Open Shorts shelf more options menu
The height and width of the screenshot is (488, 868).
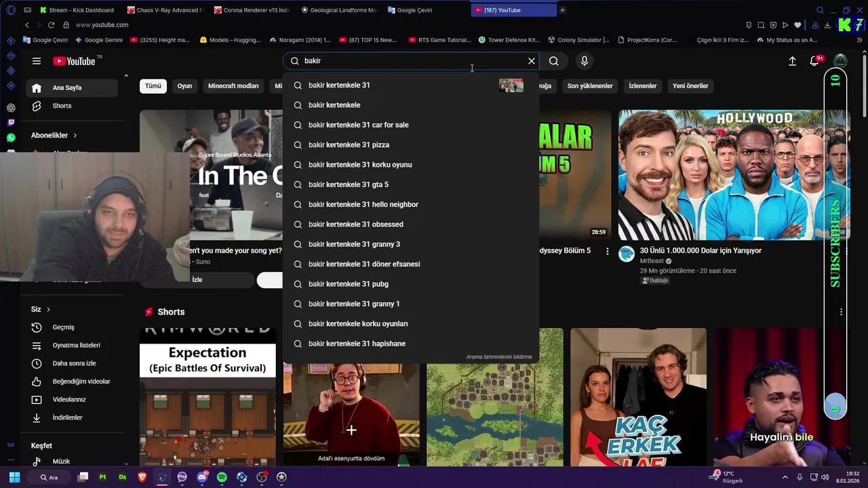click(x=841, y=312)
